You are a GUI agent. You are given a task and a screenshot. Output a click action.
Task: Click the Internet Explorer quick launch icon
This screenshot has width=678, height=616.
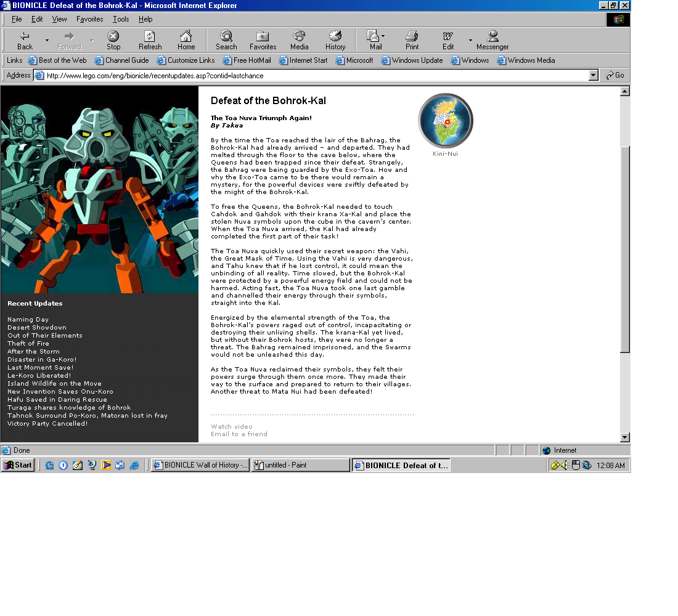(134, 466)
